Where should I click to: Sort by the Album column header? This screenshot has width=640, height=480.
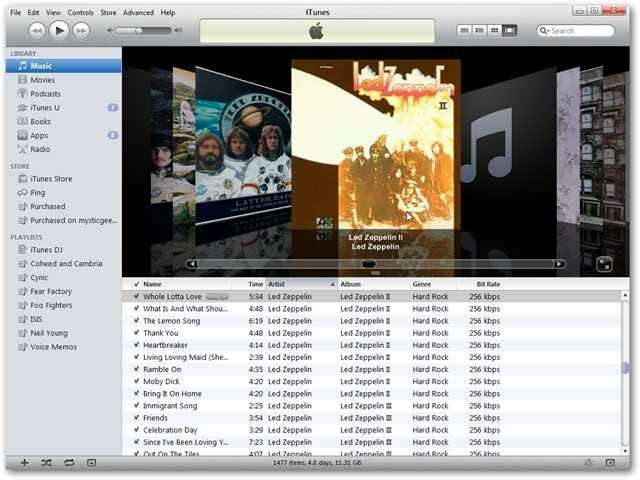pyautogui.click(x=374, y=284)
